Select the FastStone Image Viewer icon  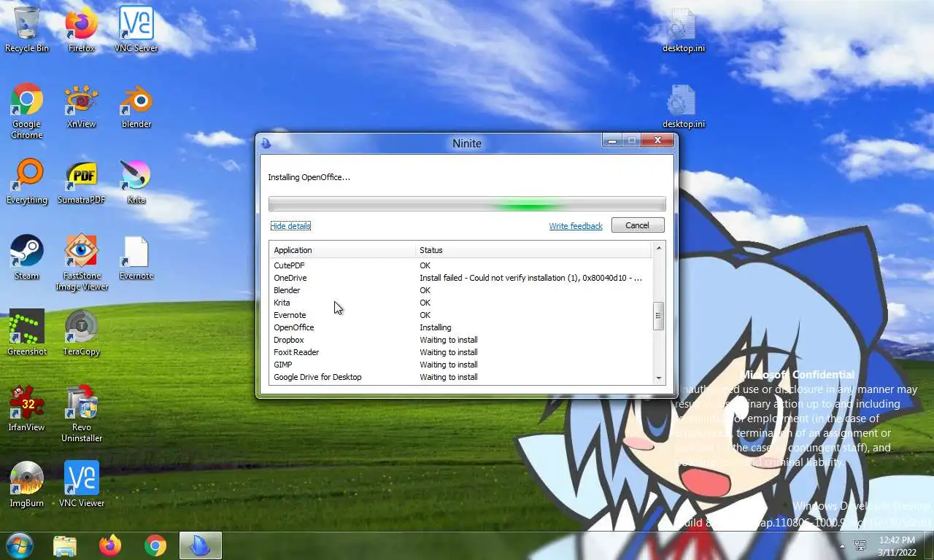pyautogui.click(x=82, y=262)
